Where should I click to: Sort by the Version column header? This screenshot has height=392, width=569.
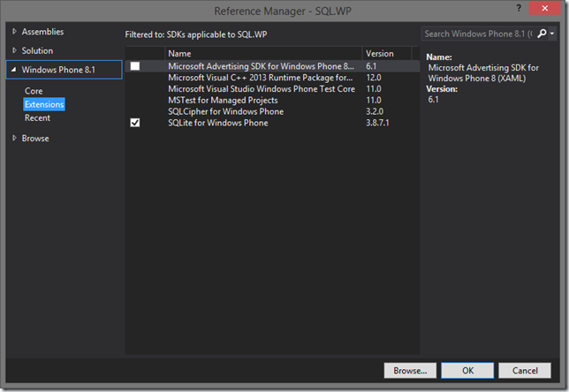tap(387, 53)
